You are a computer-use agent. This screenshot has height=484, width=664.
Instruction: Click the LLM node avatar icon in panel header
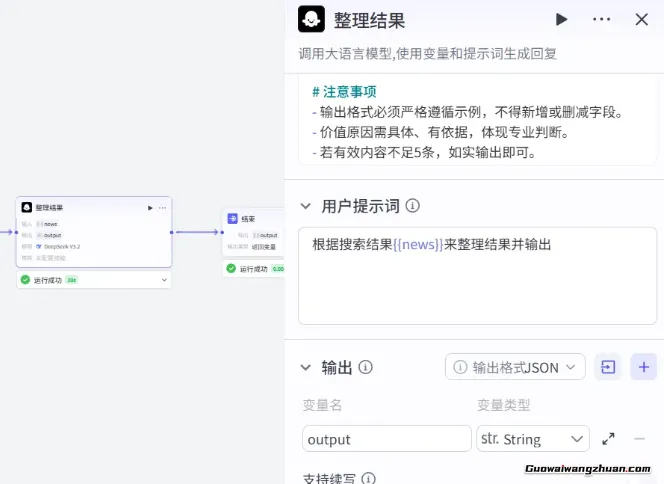[x=311, y=19]
